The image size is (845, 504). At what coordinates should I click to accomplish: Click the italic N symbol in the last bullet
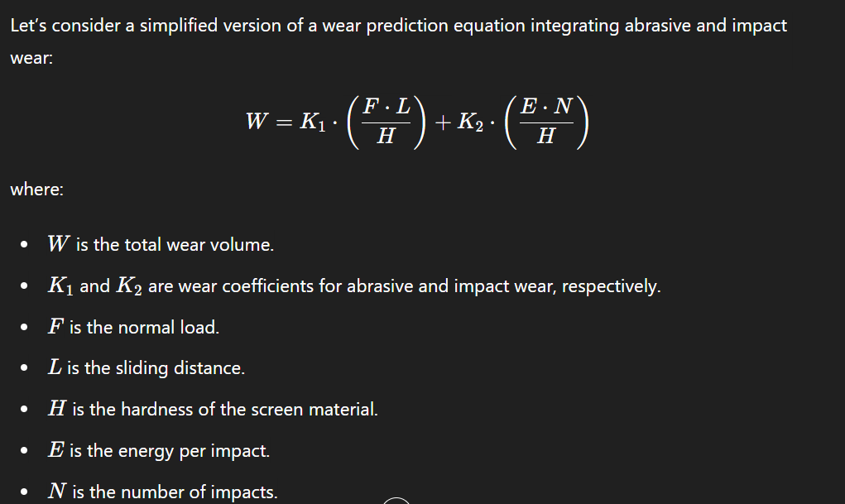pos(58,492)
